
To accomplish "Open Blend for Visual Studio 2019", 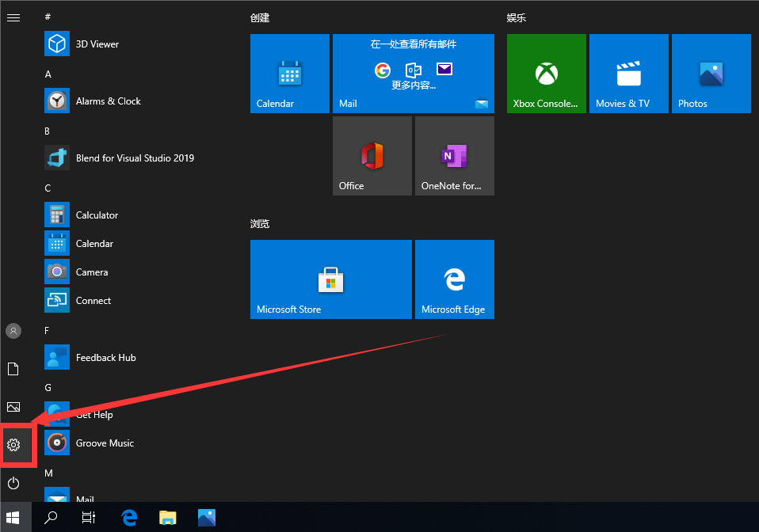I will coord(135,158).
